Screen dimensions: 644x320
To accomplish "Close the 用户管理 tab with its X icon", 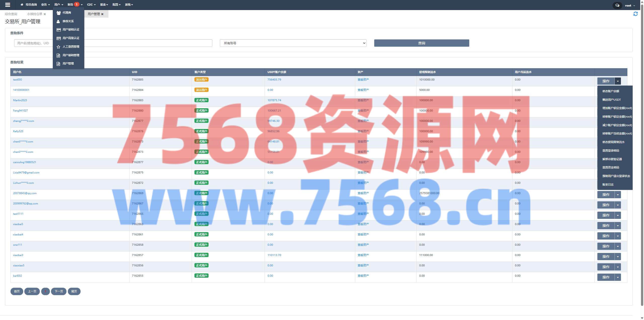I will coord(102,14).
